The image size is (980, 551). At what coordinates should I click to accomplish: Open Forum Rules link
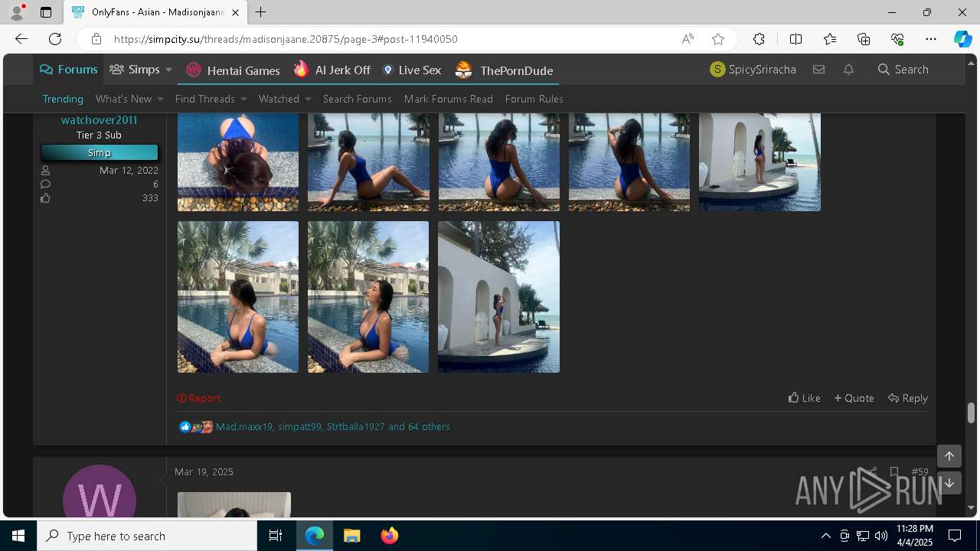click(x=534, y=99)
